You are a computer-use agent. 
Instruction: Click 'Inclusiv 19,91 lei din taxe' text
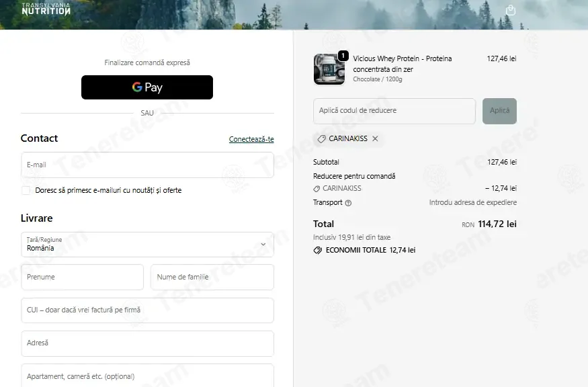tap(351, 237)
